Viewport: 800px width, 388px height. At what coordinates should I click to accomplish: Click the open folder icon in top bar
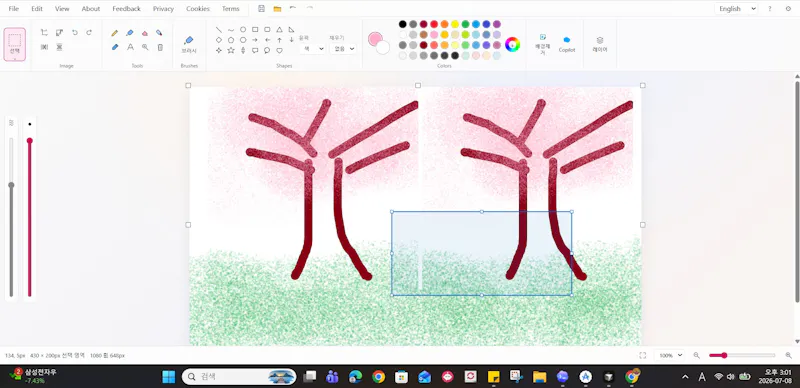(x=277, y=9)
